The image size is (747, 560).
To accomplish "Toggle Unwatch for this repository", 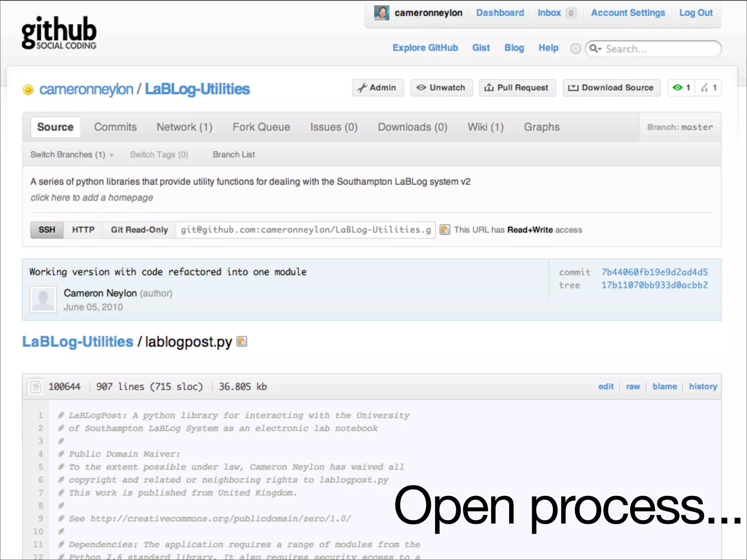I will [x=442, y=88].
